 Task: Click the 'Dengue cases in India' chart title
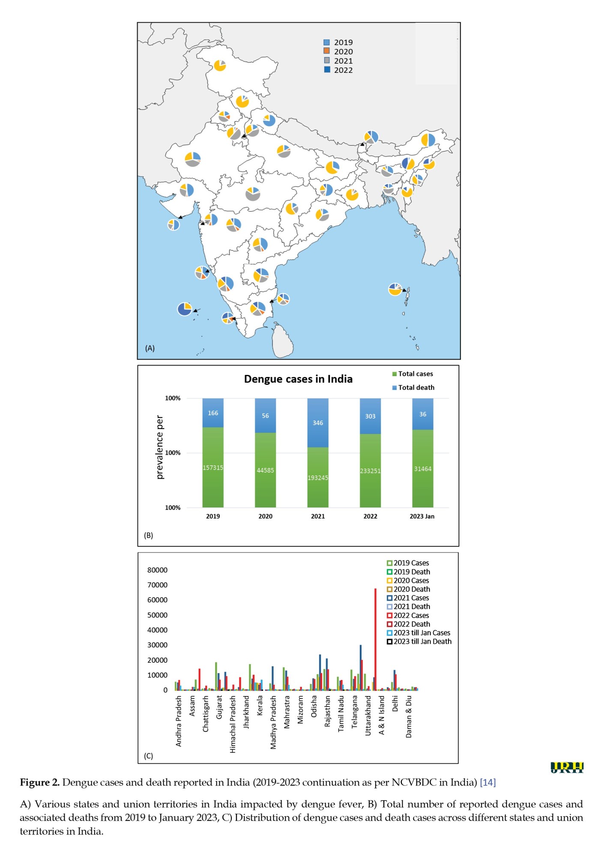coord(298,379)
